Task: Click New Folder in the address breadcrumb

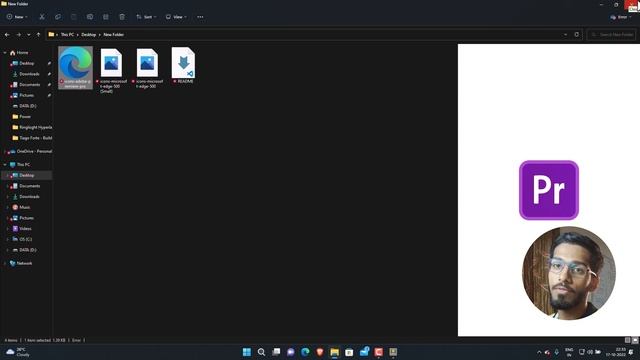Action: (113, 35)
